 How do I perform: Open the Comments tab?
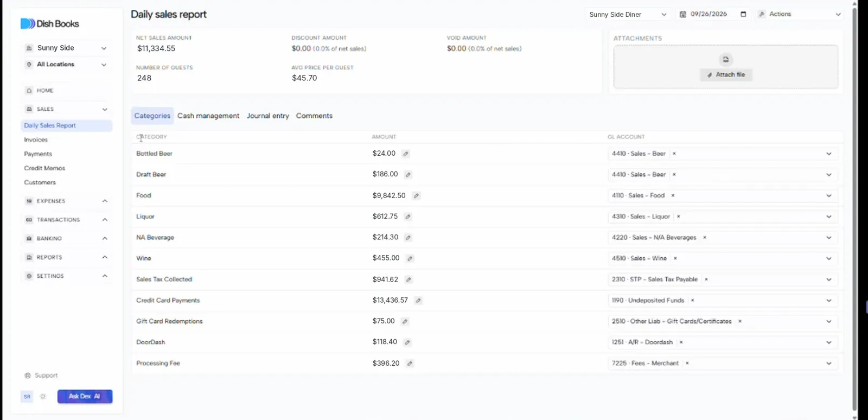314,116
